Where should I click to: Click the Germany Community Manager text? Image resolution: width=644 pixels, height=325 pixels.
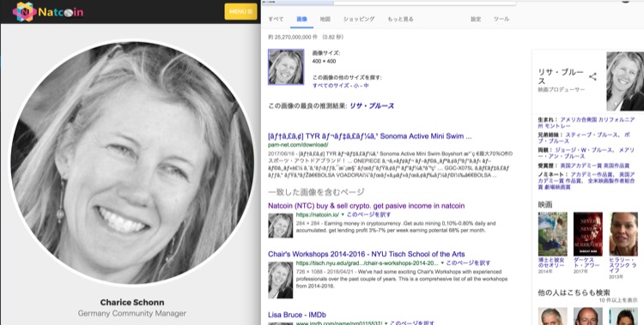pos(132,314)
